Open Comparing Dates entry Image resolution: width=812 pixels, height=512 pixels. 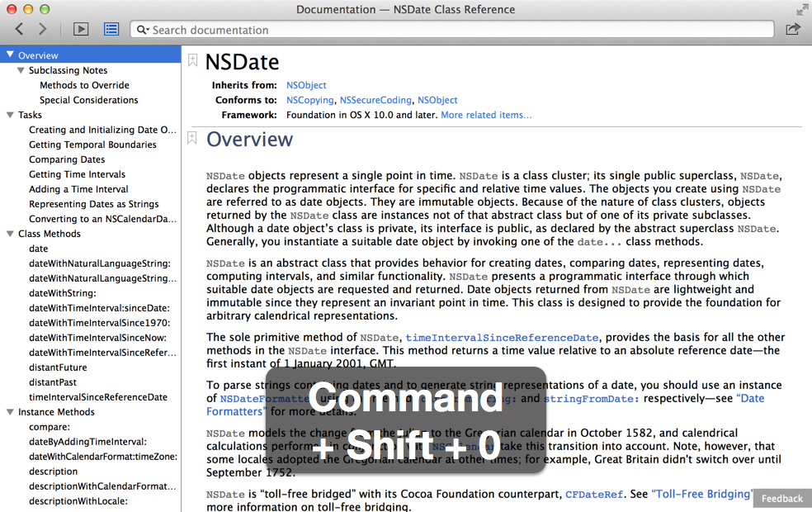67,159
